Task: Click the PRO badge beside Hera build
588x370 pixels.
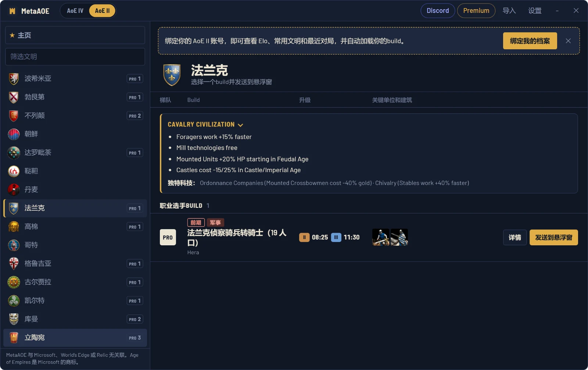Action: point(168,238)
